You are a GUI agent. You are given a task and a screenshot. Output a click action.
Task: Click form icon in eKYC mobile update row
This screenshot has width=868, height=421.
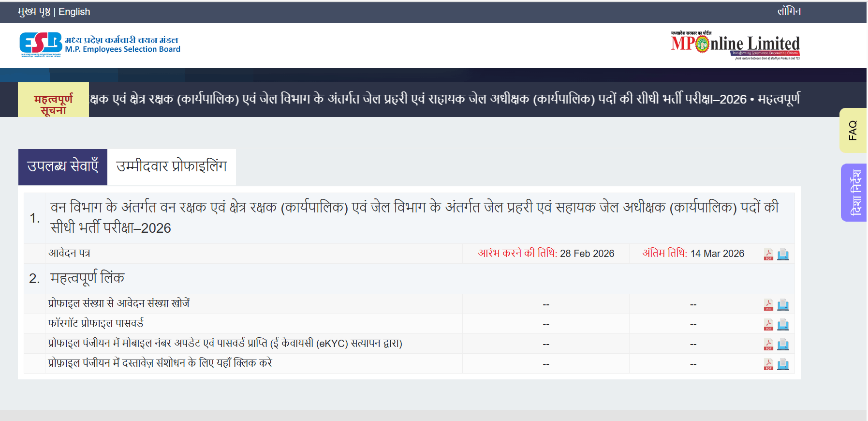click(x=783, y=344)
